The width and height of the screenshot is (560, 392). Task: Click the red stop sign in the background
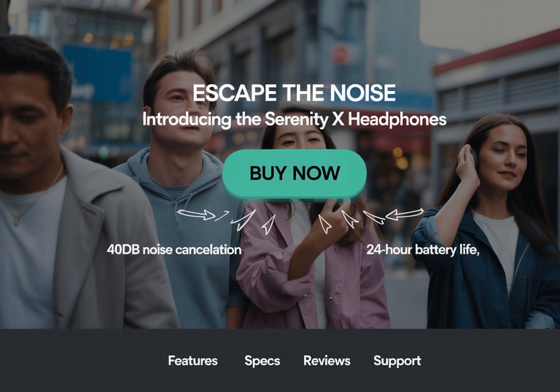[x=340, y=54]
